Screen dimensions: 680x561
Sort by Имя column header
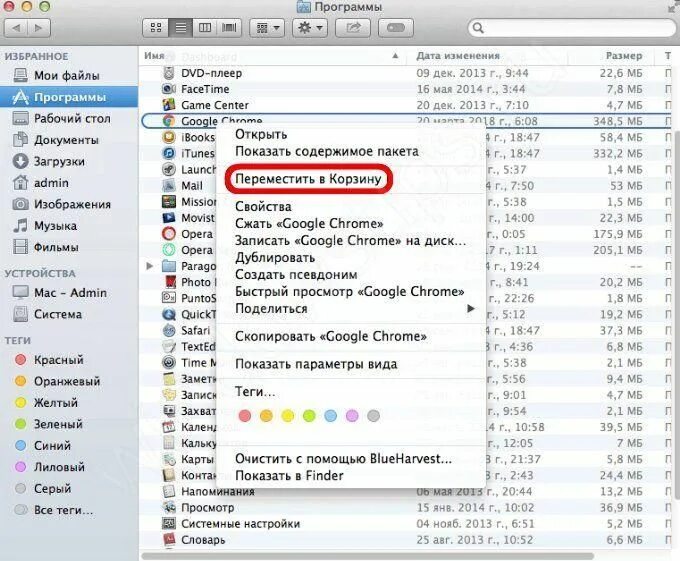(x=273, y=56)
